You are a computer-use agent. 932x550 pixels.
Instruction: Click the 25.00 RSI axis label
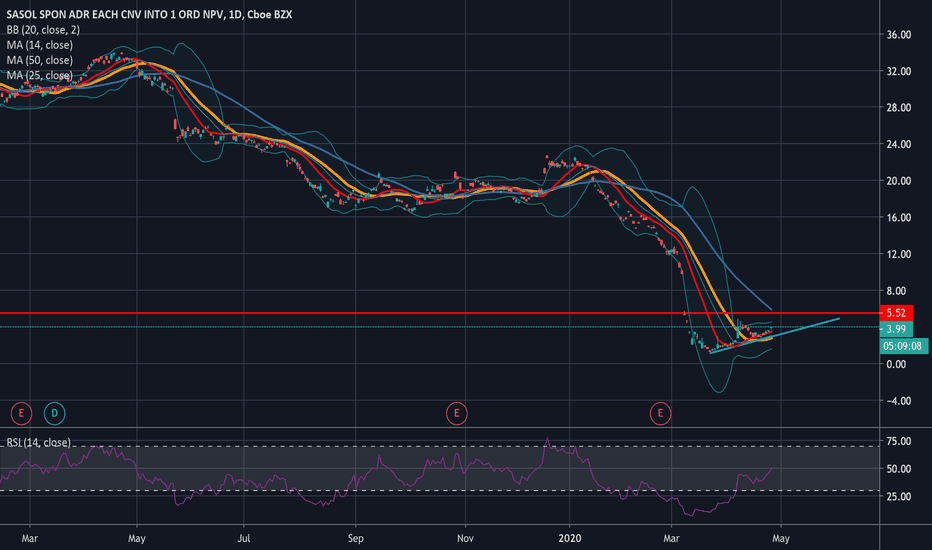899,496
